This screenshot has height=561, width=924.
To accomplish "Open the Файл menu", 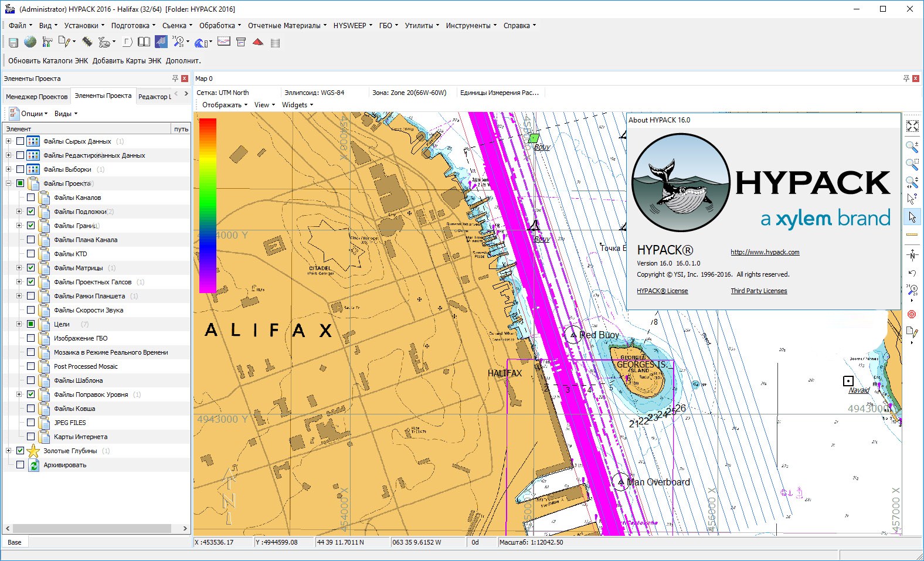I will pos(20,25).
